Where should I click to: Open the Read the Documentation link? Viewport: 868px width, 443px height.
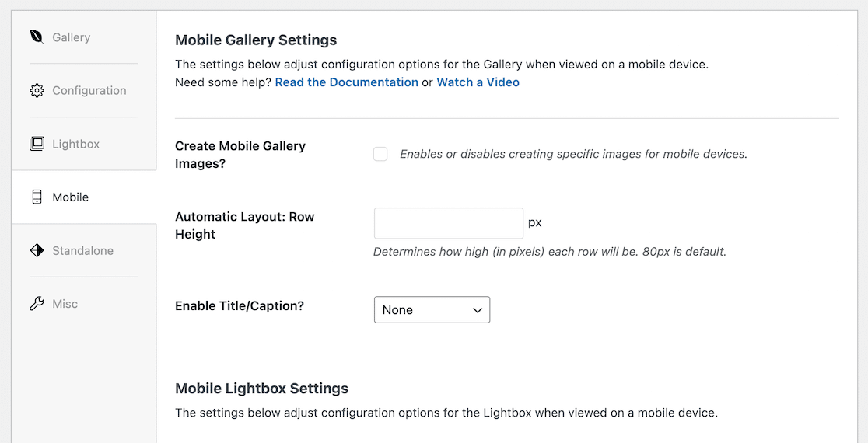click(x=346, y=82)
